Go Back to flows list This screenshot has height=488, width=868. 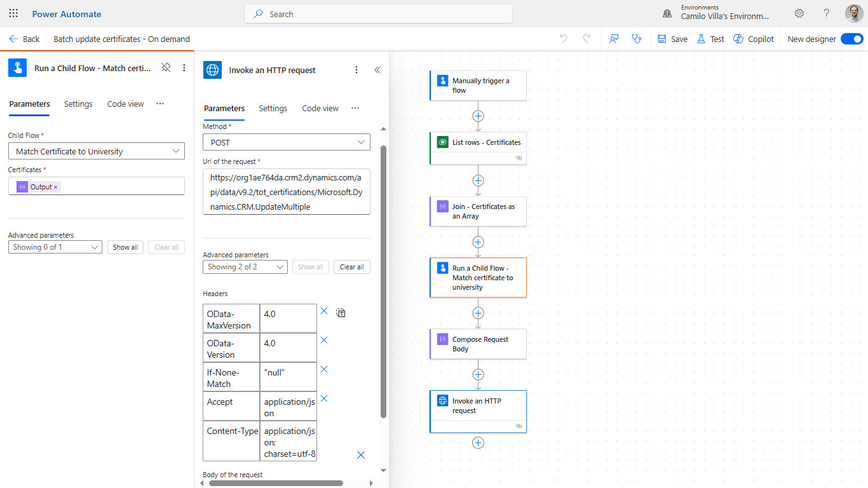click(24, 39)
